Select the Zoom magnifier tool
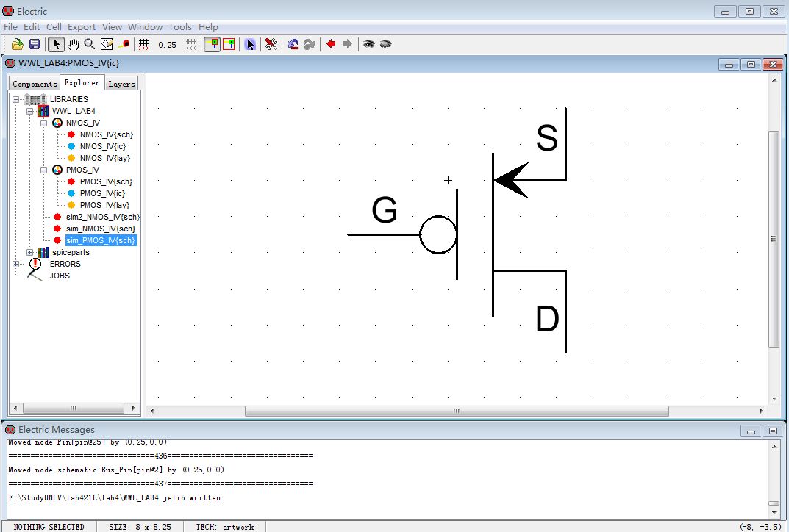The image size is (789, 532). click(x=90, y=44)
